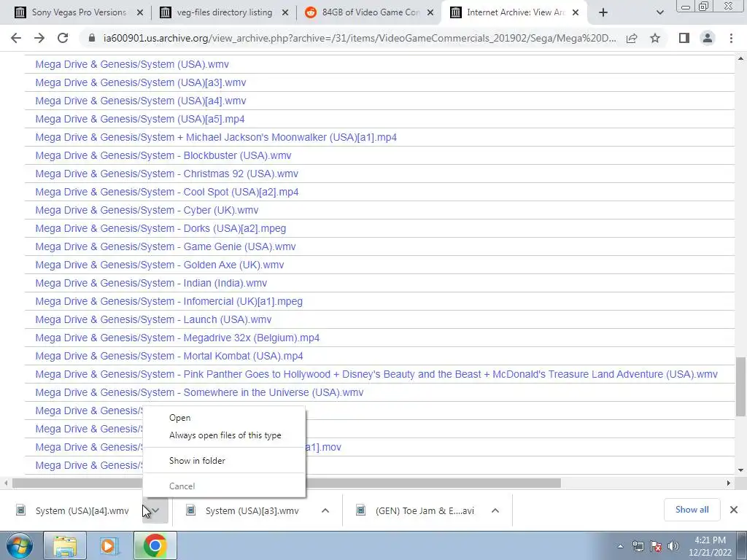This screenshot has height=560, width=747.
Task: Open the Pink Panther Goes to Hollywood link
Action: (x=376, y=374)
